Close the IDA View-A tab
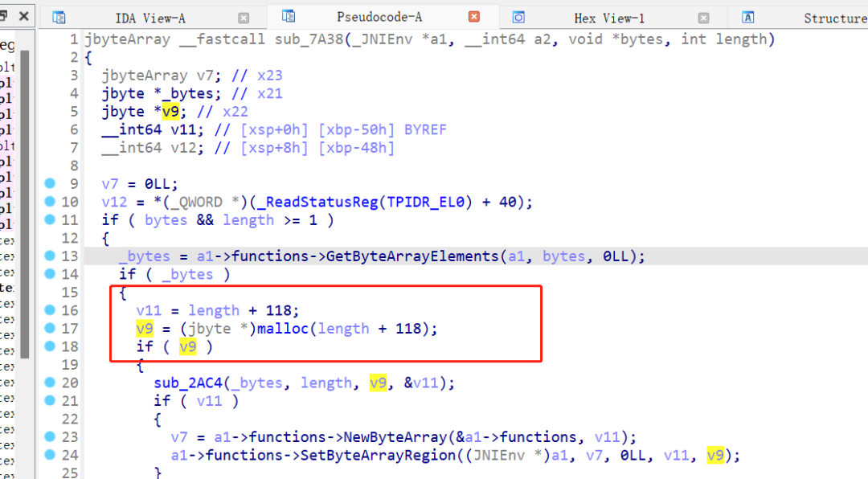The image size is (868, 479). coord(244,18)
